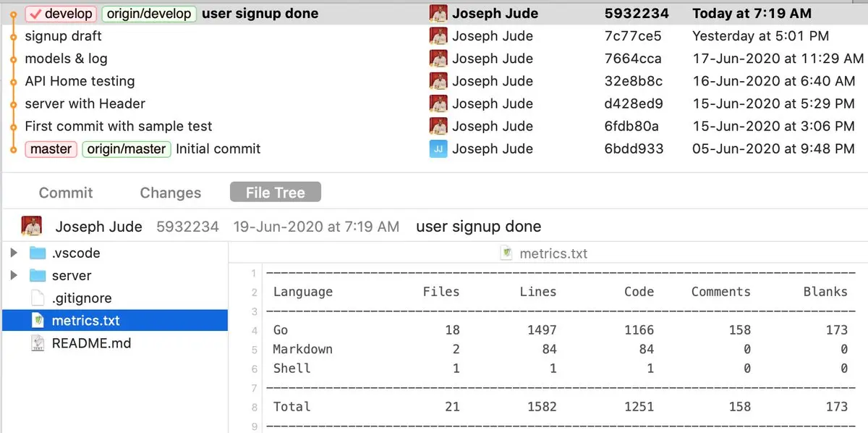Switch to the Commit tab
Screen dimensions: 868x433
pos(66,193)
